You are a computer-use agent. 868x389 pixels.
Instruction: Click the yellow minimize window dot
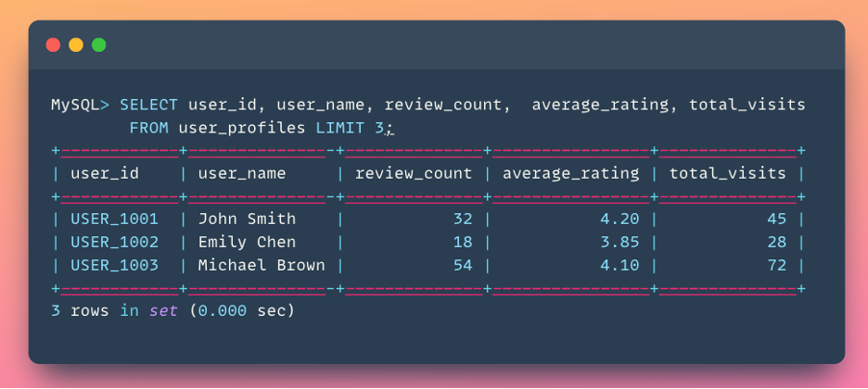[x=76, y=44]
